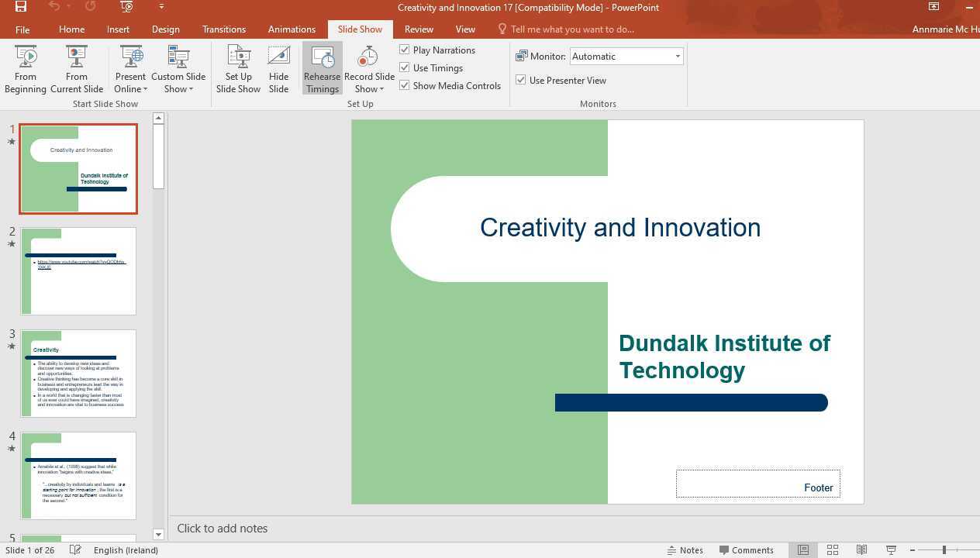The width and height of the screenshot is (980, 558).
Task: Open Custom Slide Show dropdown
Action: pyautogui.click(x=178, y=69)
